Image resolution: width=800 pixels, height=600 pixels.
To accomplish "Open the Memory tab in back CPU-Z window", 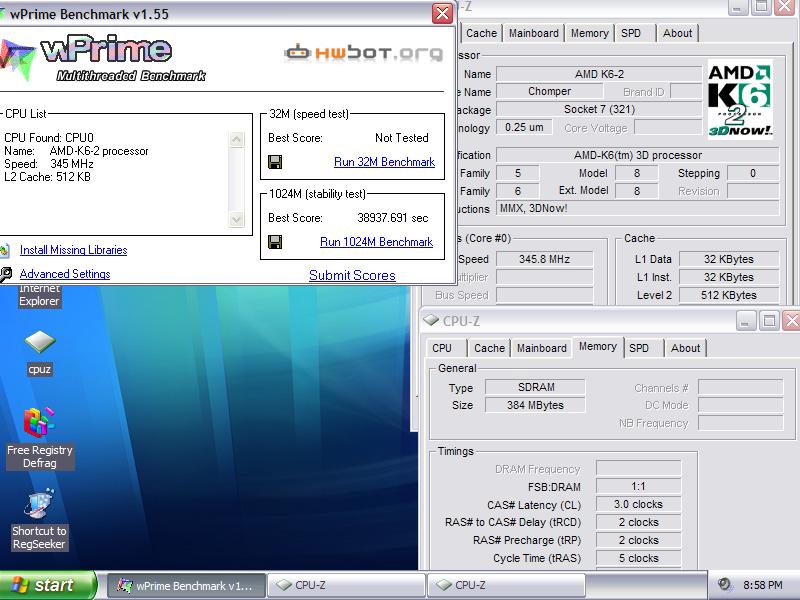I will point(589,33).
